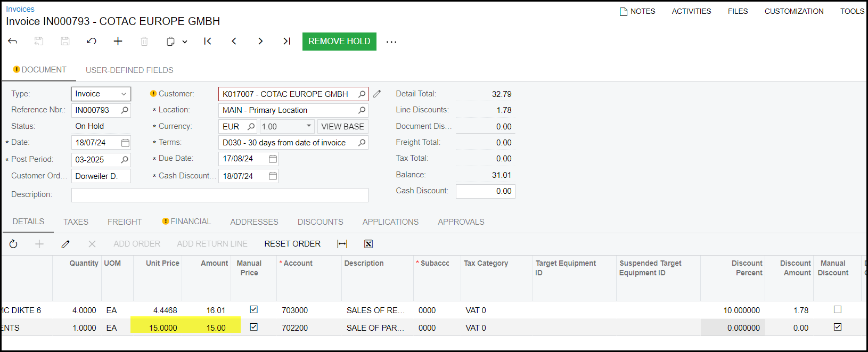Click the Remove Hold button
Image resolution: width=868 pixels, height=352 pixels.
tap(339, 42)
